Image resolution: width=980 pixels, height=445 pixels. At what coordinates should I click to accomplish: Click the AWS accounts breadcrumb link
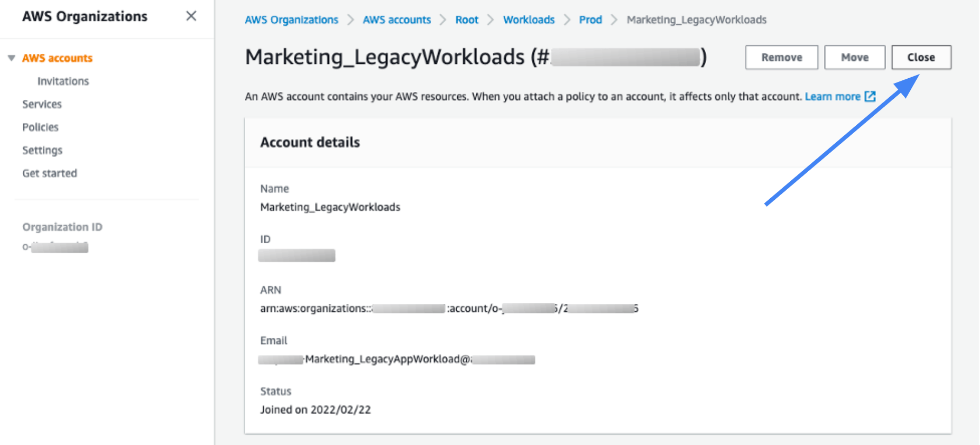(x=396, y=20)
